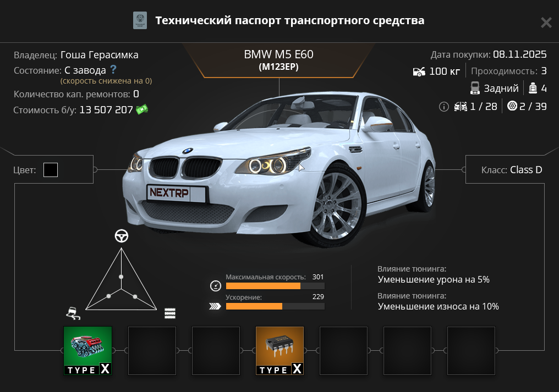The height and width of the screenshot is (392, 559).
Task: Select the engine Type X tuning slot
Action: [88, 351]
